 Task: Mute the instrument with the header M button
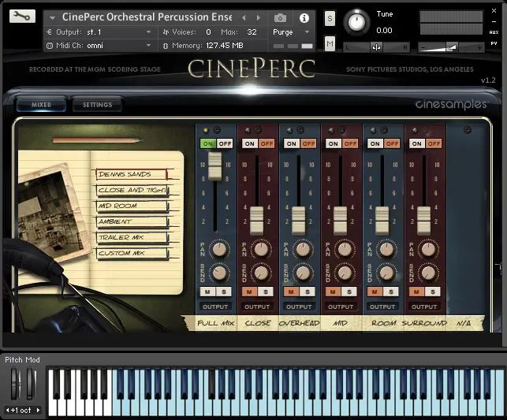[330, 43]
